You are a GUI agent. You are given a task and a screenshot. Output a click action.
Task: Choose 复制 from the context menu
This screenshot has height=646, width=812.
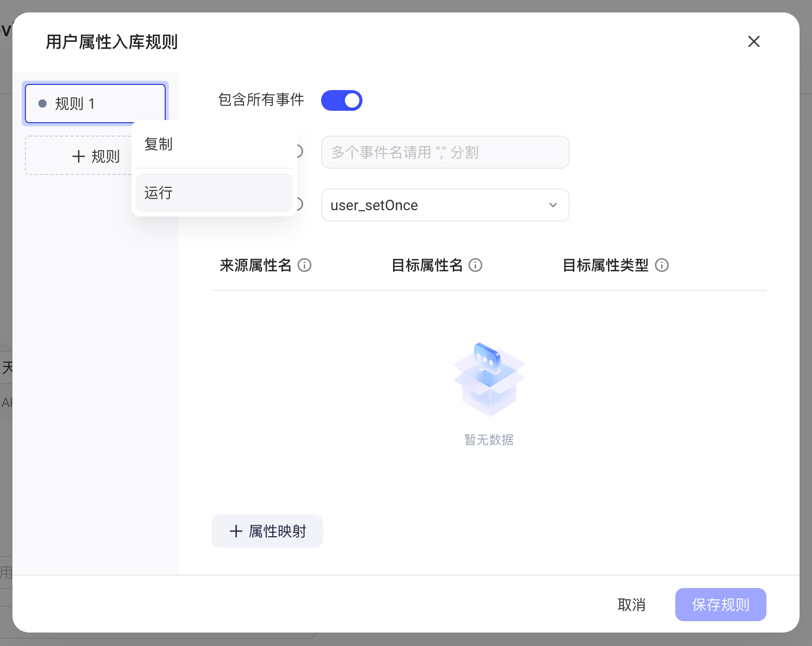(214, 144)
